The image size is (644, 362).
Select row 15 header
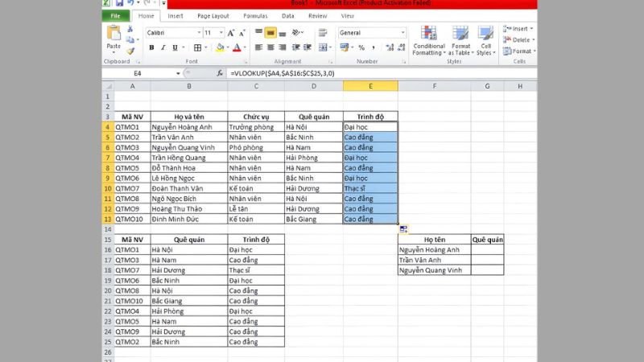108,240
